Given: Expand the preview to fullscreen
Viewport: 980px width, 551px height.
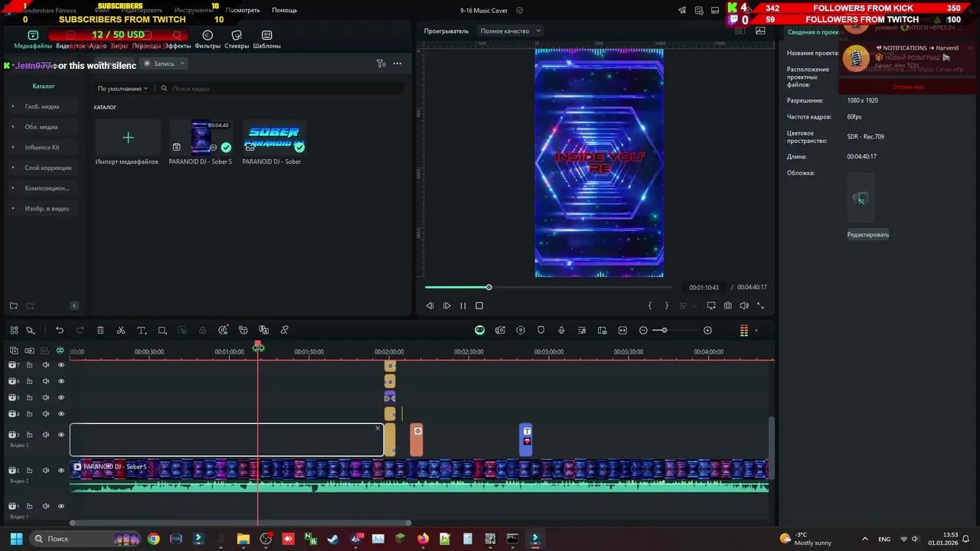Looking at the screenshot, I should [760, 306].
